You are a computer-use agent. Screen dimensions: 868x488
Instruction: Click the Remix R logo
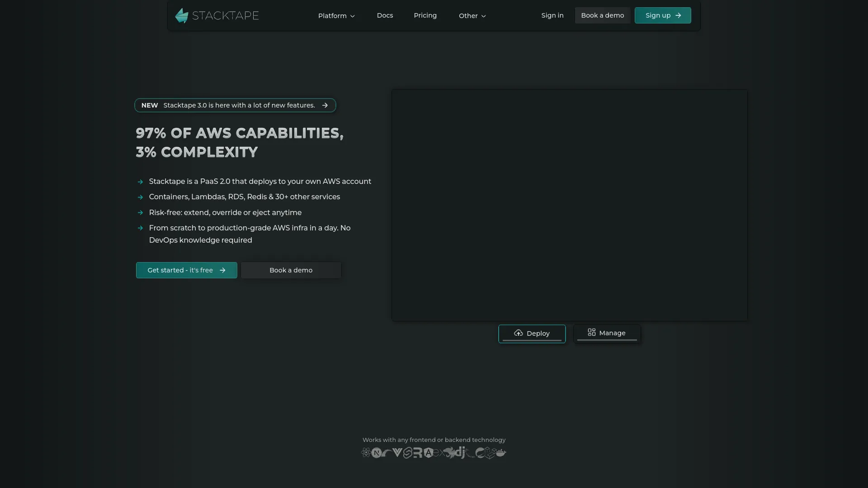click(x=418, y=453)
